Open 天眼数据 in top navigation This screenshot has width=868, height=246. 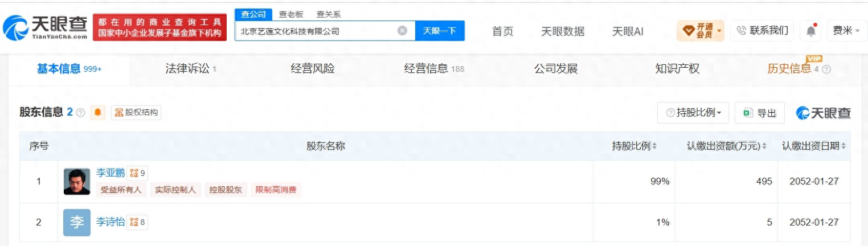coord(563,31)
